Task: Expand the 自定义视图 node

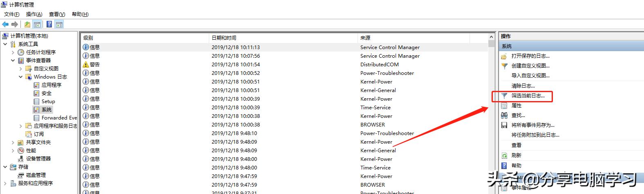Action: click(20, 69)
